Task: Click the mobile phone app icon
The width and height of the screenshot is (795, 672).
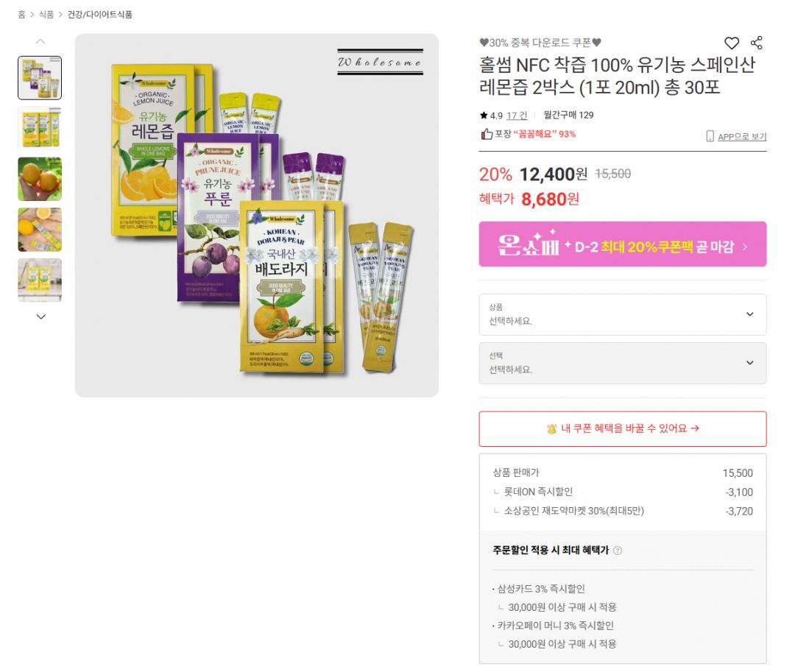Action: pos(710,136)
